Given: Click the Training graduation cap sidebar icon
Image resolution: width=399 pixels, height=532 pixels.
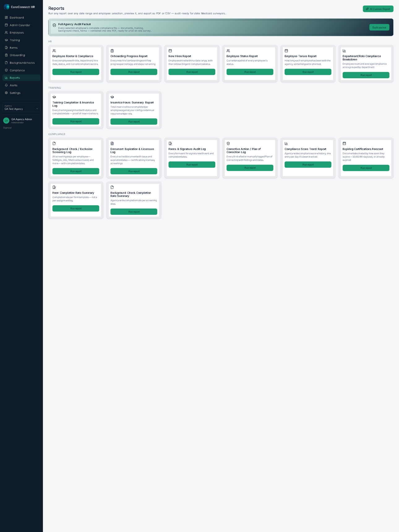Looking at the screenshot, I should tap(6, 40).
